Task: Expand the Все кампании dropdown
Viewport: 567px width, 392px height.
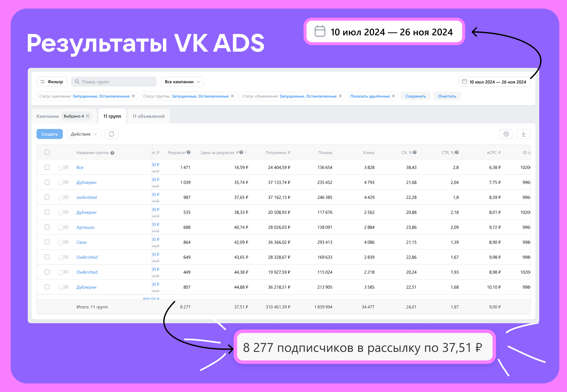Action: 182,82
